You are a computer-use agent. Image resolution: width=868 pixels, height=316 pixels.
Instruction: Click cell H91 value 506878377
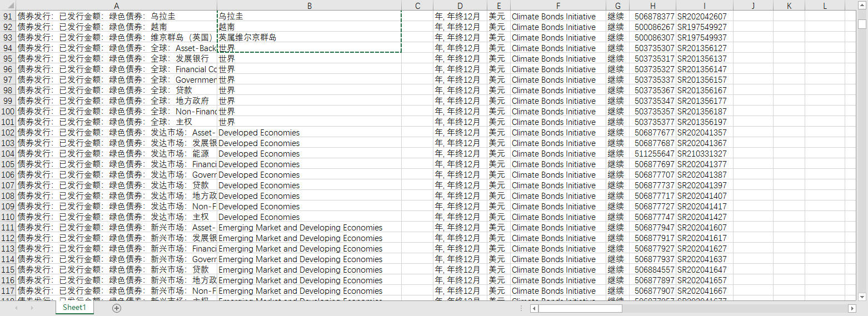(x=652, y=17)
